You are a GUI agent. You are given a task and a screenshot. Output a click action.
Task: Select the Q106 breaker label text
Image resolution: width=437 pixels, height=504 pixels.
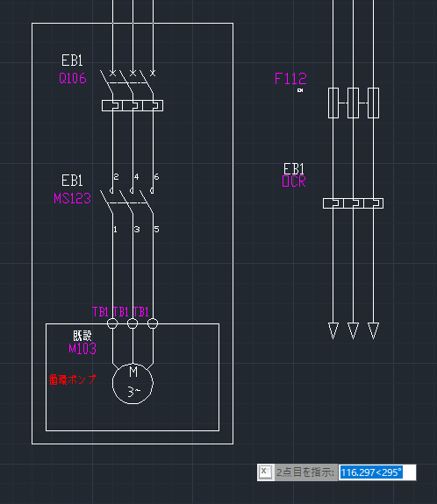tap(73, 78)
